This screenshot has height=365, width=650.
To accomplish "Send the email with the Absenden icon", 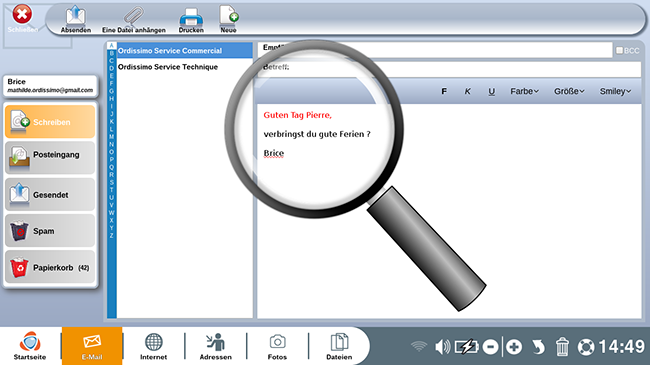I will [x=75, y=19].
